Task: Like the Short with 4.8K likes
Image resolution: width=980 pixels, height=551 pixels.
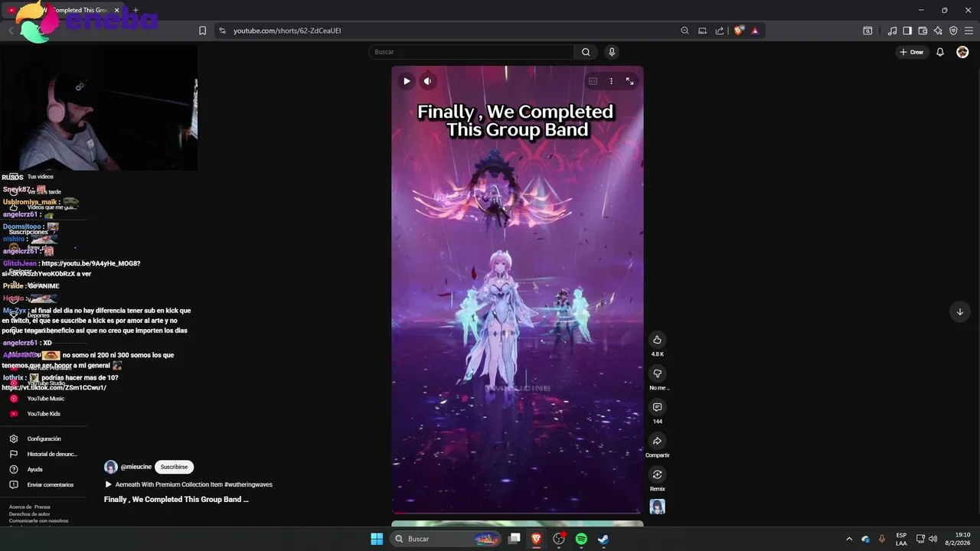Action: pos(657,340)
